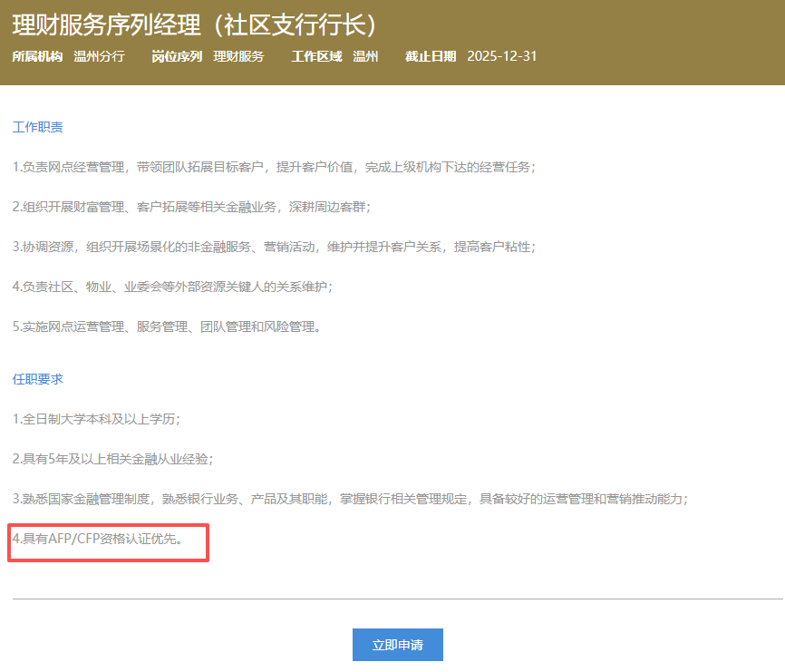
Task: Click the 截止日期 label
Action: point(431,56)
